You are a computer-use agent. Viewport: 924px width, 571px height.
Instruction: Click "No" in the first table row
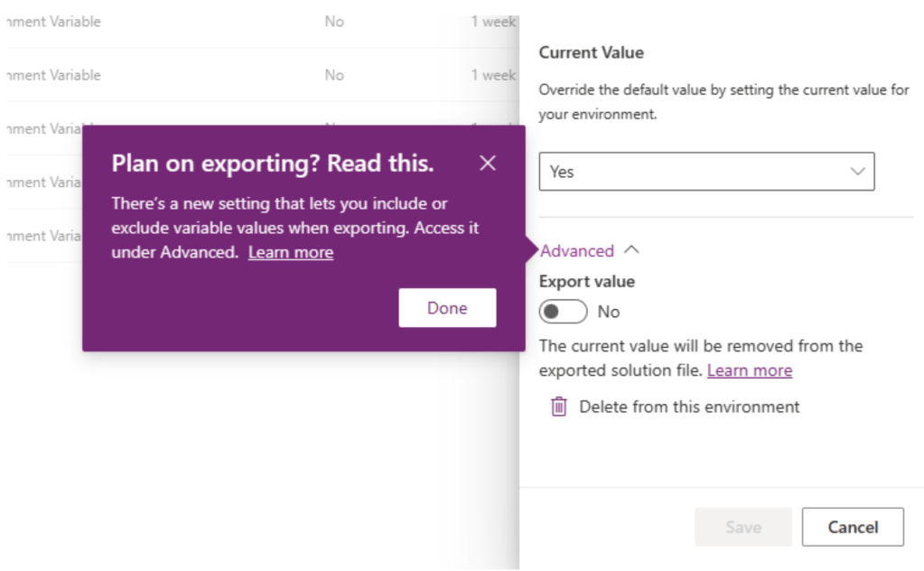pos(334,22)
